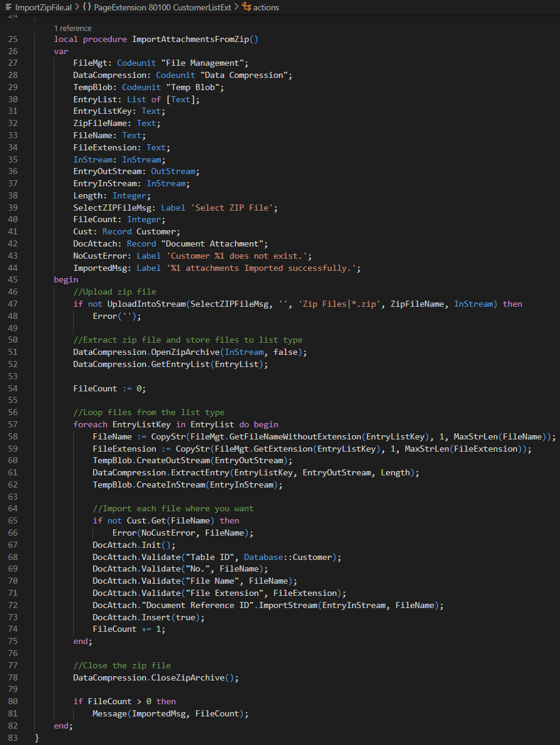The width and height of the screenshot is (560, 745).
Task: Click the chevron after CustomerListExt in breadcrumb
Action: (x=238, y=7)
